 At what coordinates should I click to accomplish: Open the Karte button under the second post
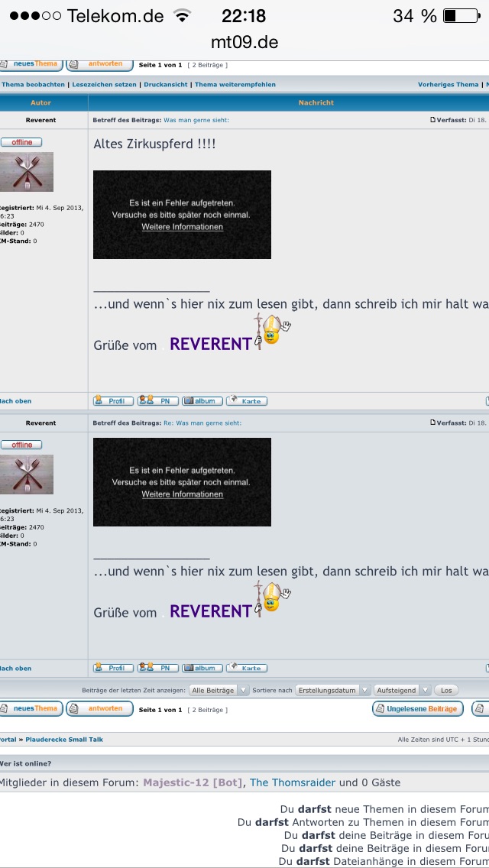click(246, 668)
